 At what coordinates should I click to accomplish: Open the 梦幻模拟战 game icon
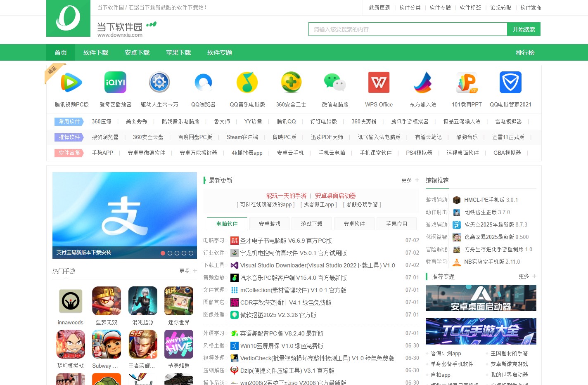(71, 344)
